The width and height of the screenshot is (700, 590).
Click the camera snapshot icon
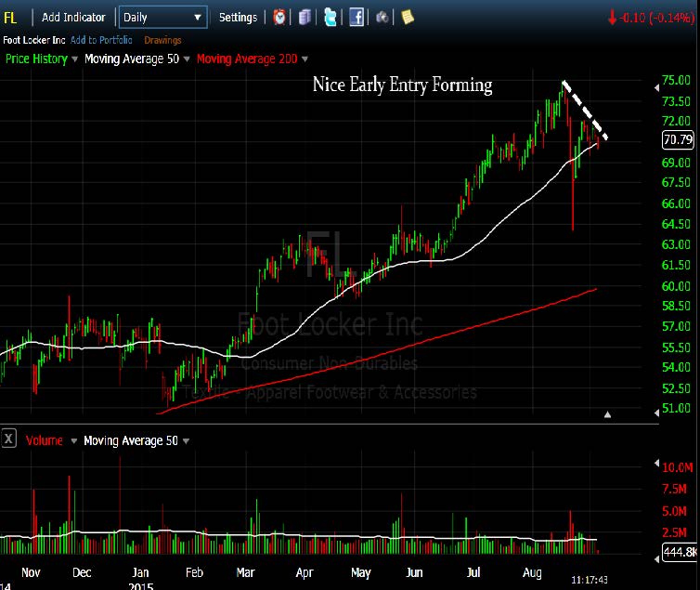(382, 18)
